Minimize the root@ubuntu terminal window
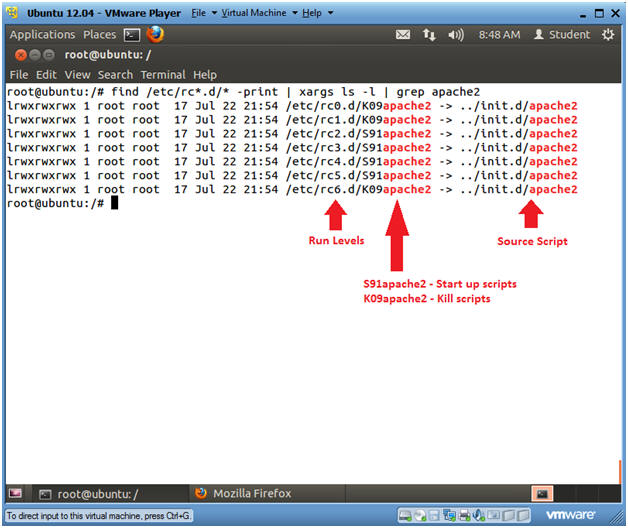This screenshot has height=528, width=628. 35,55
